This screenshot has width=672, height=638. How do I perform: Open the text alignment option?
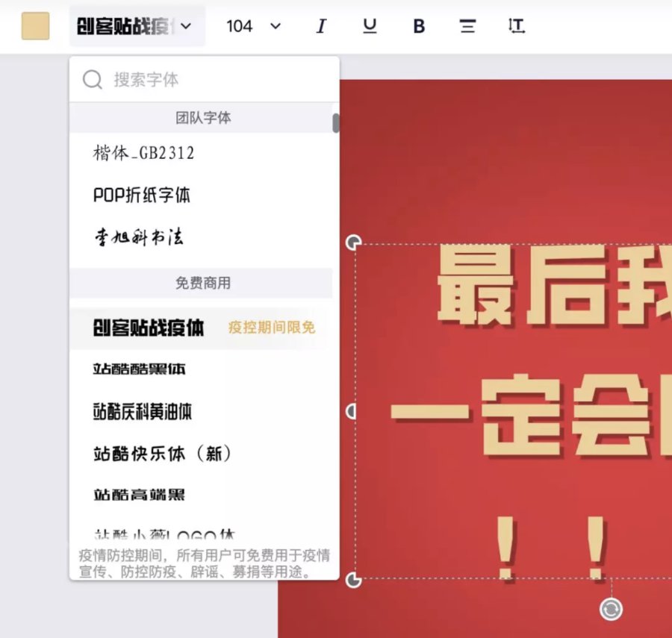(x=467, y=26)
